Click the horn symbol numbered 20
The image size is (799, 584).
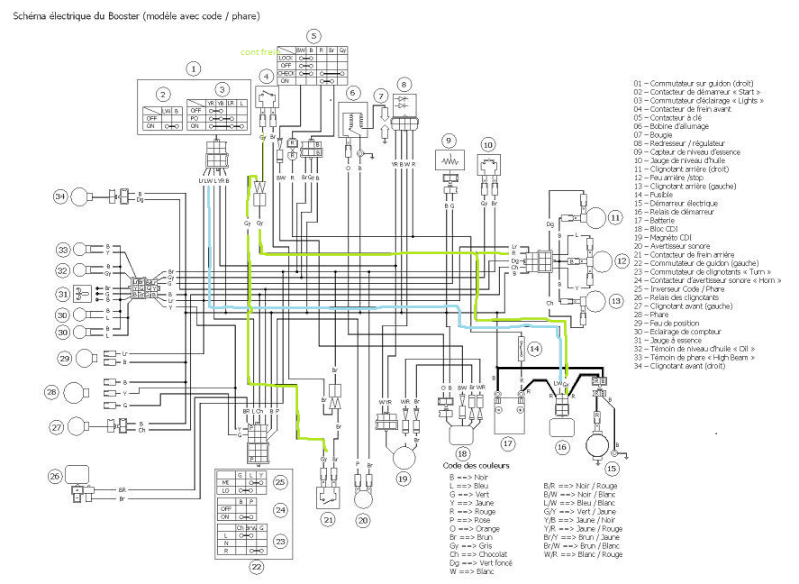pyautogui.click(x=363, y=498)
